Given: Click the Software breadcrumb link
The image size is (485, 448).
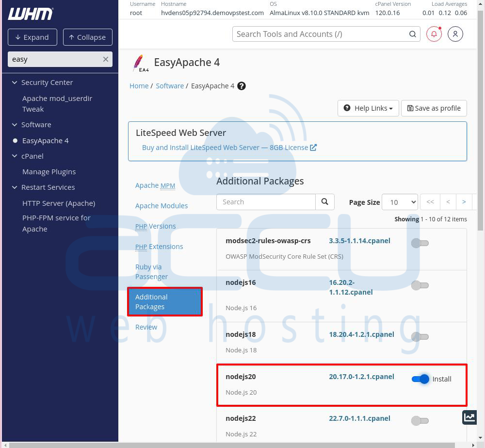Looking at the screenshot, I should (x=170, y=86).
